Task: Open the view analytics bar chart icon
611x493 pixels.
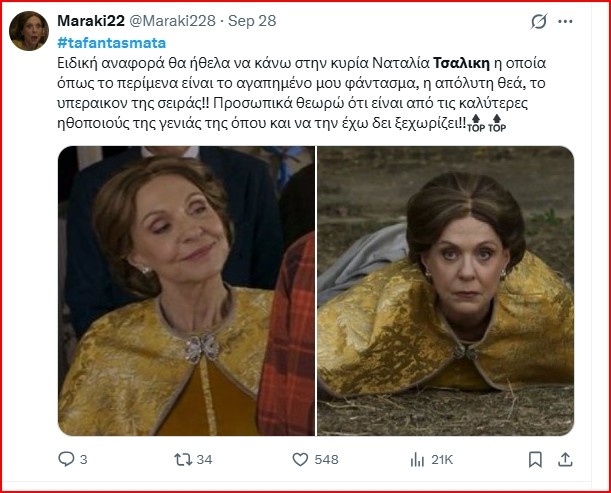Action: pos(418,459)
